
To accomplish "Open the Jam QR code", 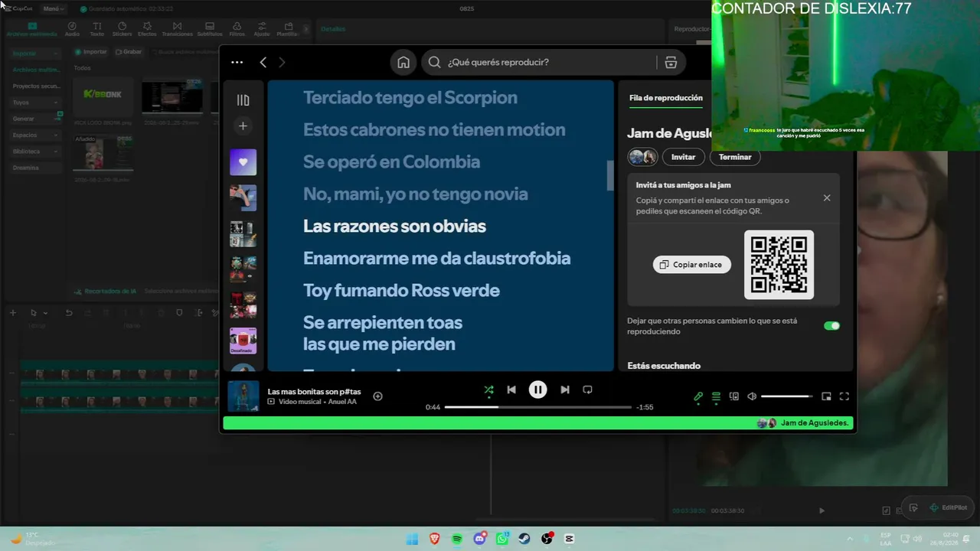I will (779, 265).
